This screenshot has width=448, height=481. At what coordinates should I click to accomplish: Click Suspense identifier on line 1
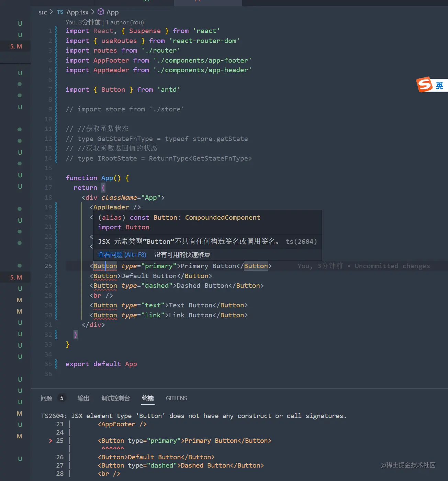[145, 31]
